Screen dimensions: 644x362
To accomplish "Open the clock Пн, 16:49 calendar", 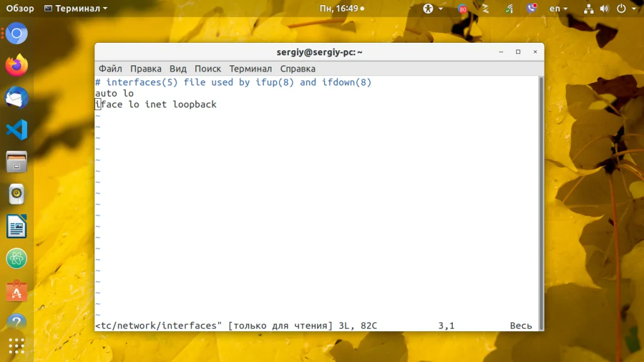I will [x=341, y=8].
